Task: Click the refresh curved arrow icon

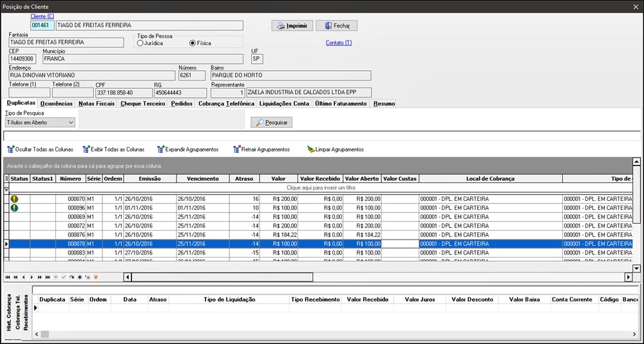Action: coord(72,277)
